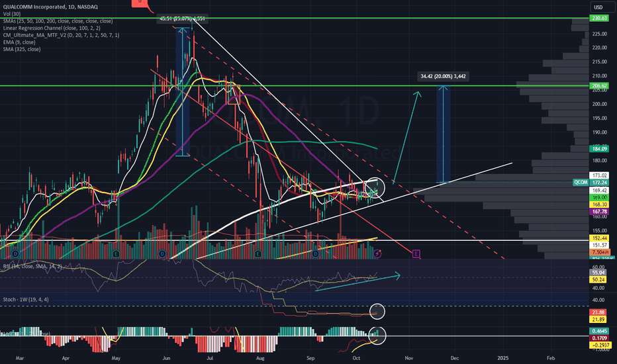Click the 167.78 purple price label
Image resolution: width=617 pixels, height=364 pixels.
click(599, 211)
